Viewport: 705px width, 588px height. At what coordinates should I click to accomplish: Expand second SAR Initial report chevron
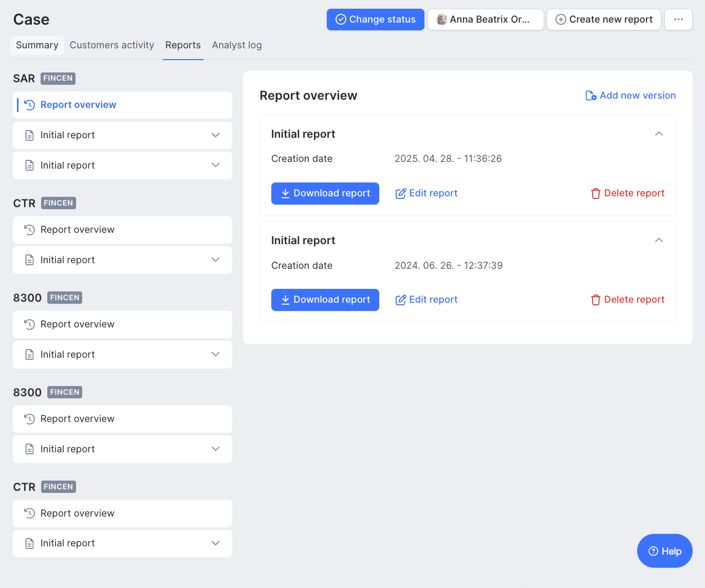tap(216, 165)
